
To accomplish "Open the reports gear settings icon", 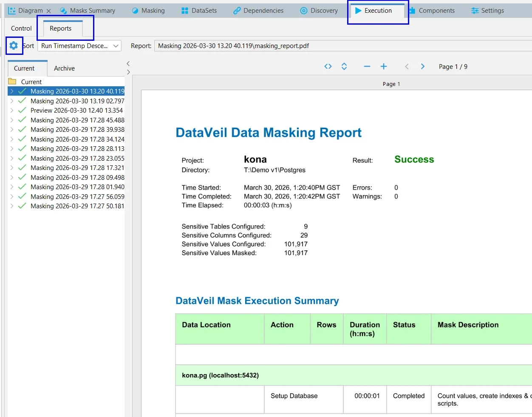I will tap(14, 45).
